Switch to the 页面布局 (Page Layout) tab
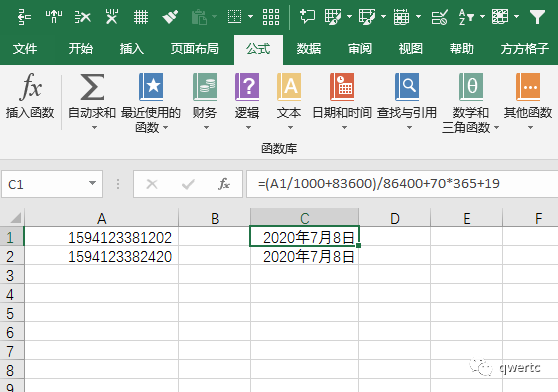This screenshot has width=558, height=392. (194, 49)
